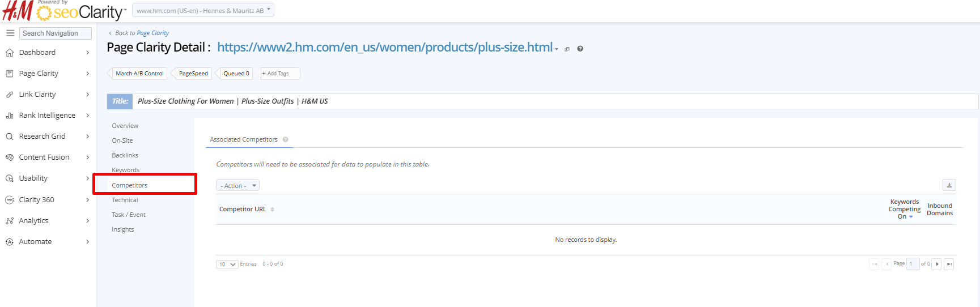Click the Link Clarity chain icon
The width and height of the screenshot is (980, 307).
pos(10,95)
